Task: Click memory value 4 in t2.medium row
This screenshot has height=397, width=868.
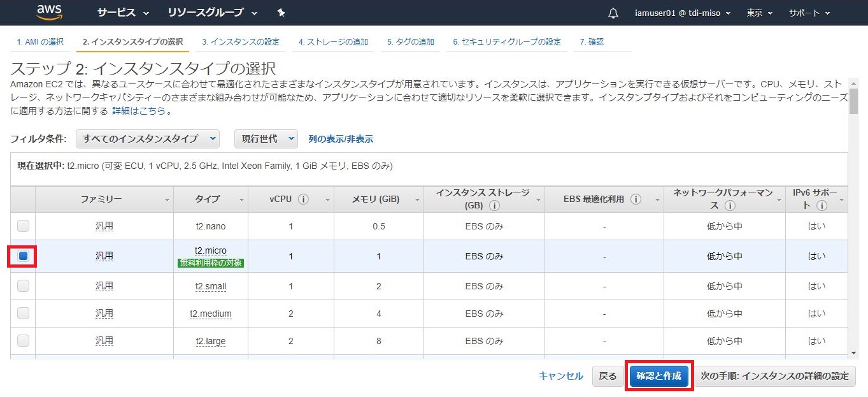Action: [x=379, y=314]
